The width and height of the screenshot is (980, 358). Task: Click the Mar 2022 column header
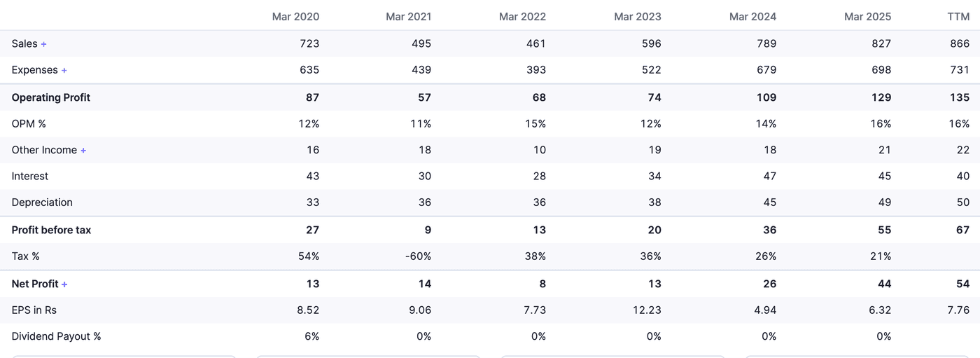(x=522, y=17)
